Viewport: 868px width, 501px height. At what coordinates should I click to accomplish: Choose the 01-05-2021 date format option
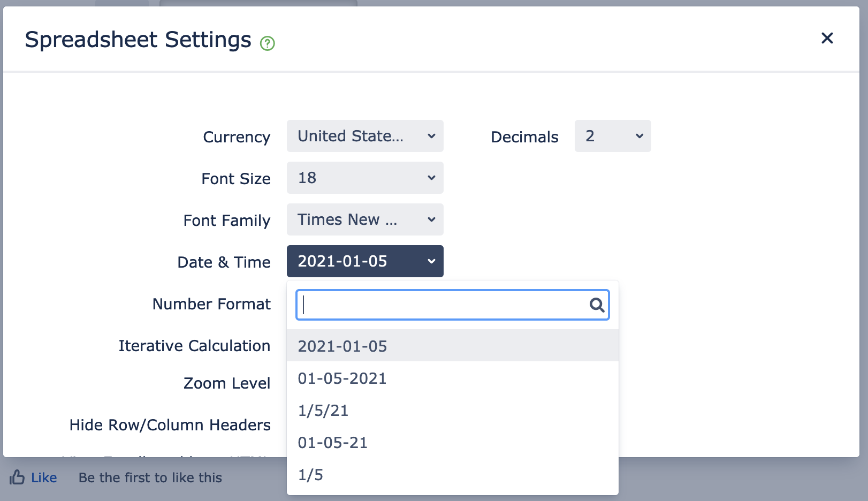click(342, 378)
